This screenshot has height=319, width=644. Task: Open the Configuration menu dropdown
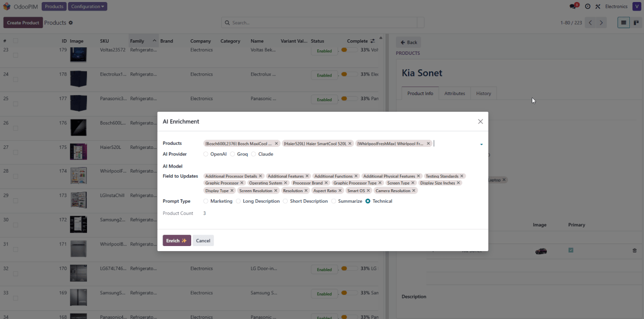[88, 7]
